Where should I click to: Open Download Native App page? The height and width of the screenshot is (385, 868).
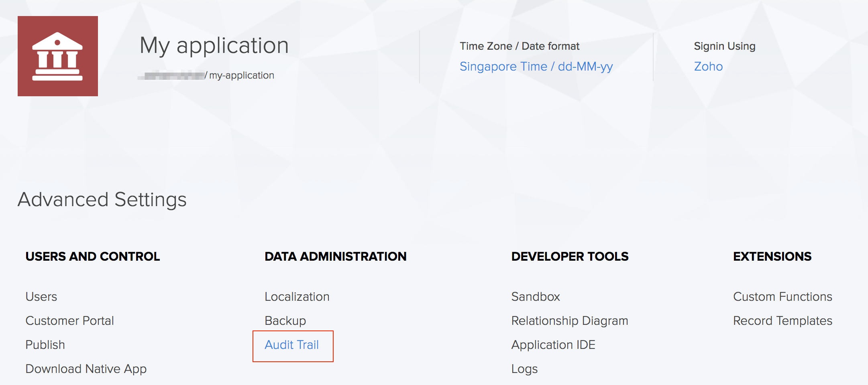[86, 369]
